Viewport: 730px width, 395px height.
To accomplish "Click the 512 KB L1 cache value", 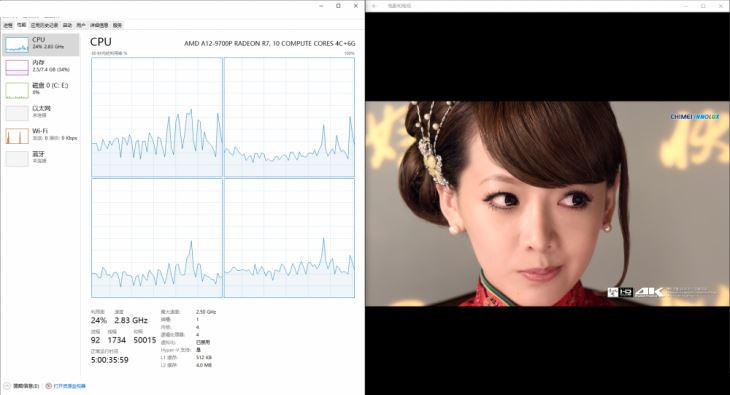I will coord(204,357).
